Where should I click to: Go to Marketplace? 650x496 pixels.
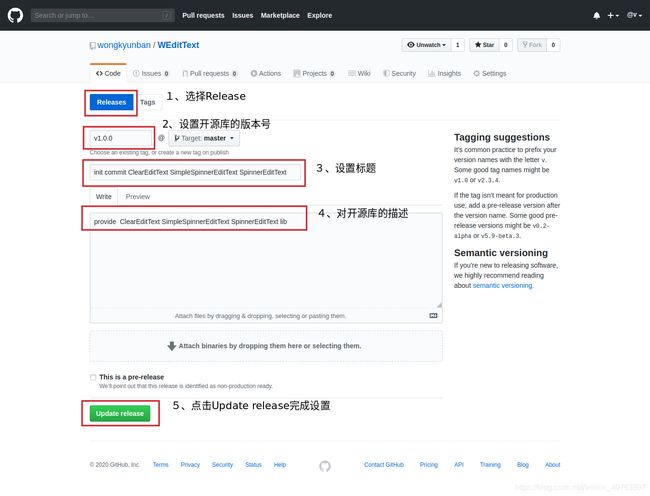coord(280,15)
